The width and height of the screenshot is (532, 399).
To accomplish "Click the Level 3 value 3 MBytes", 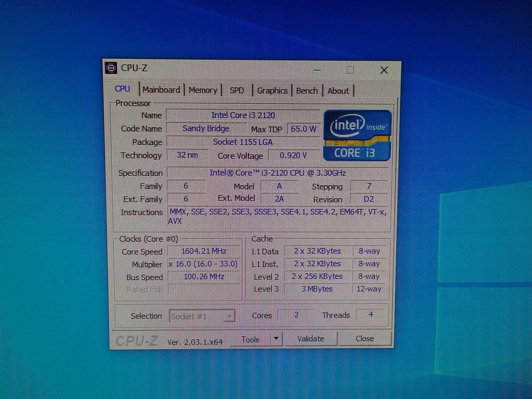I will coord(317,289).
